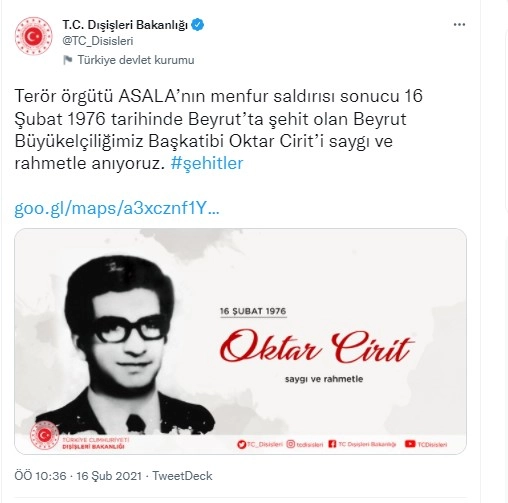Click the 16 ŞUBAT 1976 date heading in image
This screenshot has height=503, width=508.
(x=253, y=311)
